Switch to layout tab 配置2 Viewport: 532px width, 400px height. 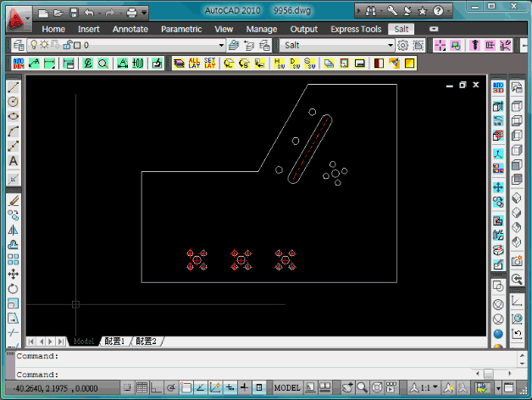(x=146, y=342)
